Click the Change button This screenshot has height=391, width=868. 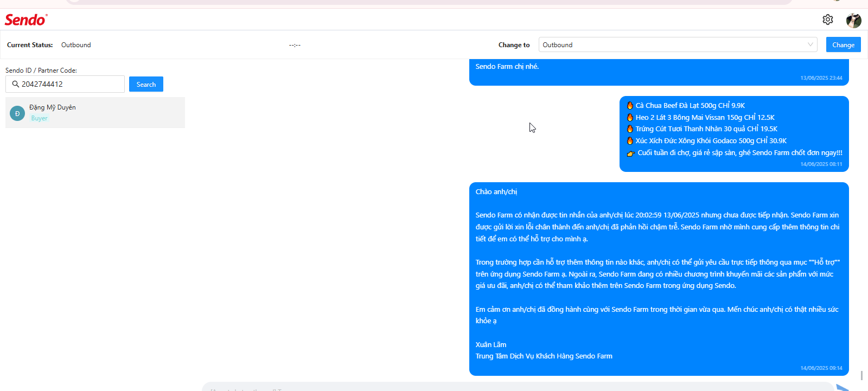(x=843, y=44)
